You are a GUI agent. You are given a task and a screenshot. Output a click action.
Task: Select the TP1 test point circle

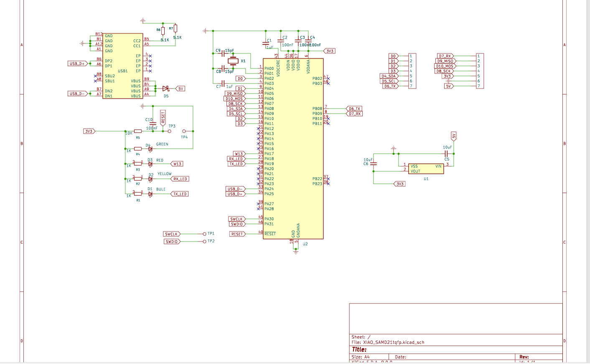204,234
